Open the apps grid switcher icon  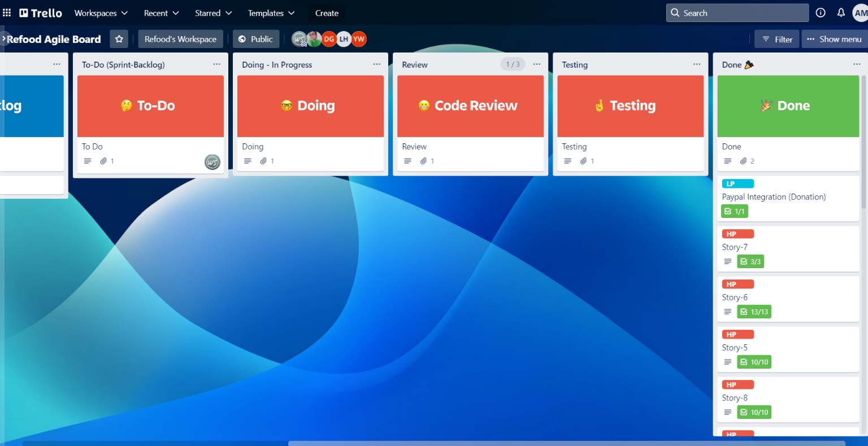7,13
